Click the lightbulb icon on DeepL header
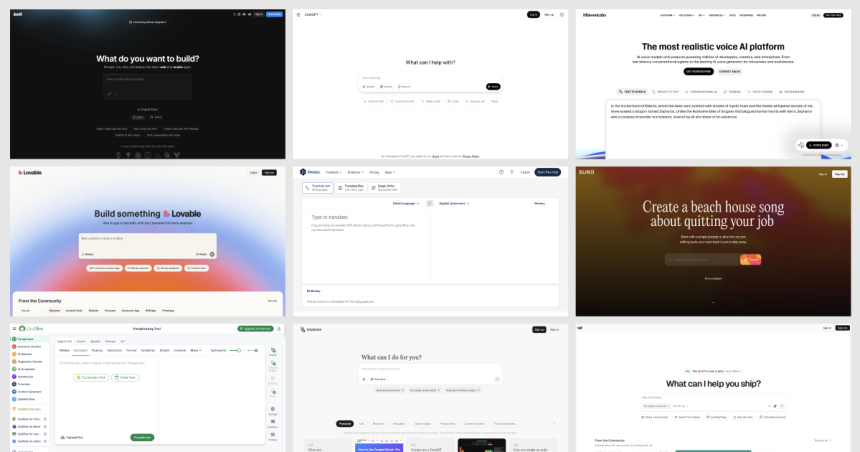 (x=512, y=172)
